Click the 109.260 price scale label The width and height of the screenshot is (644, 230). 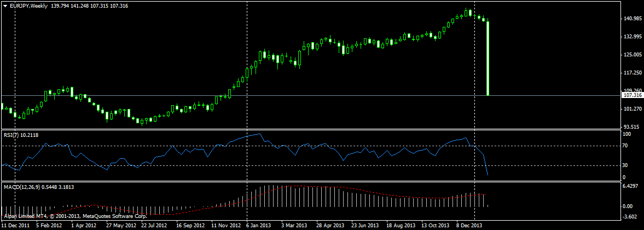[632, 90]
